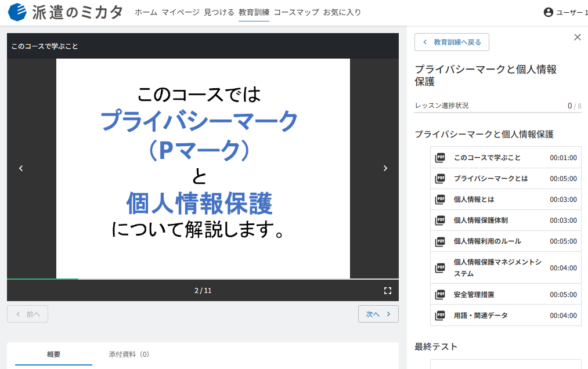
Task: Click the 最終テスト section heading
Action: [x=436, y=347]
